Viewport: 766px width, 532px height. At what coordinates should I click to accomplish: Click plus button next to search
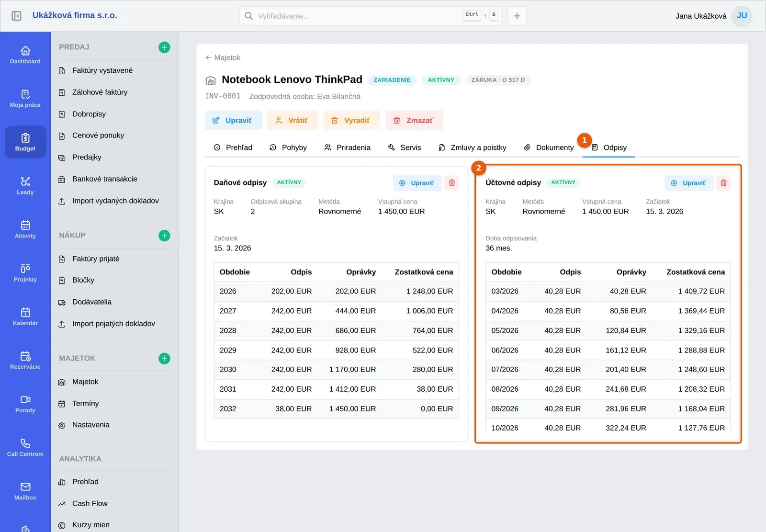[517, 16]
